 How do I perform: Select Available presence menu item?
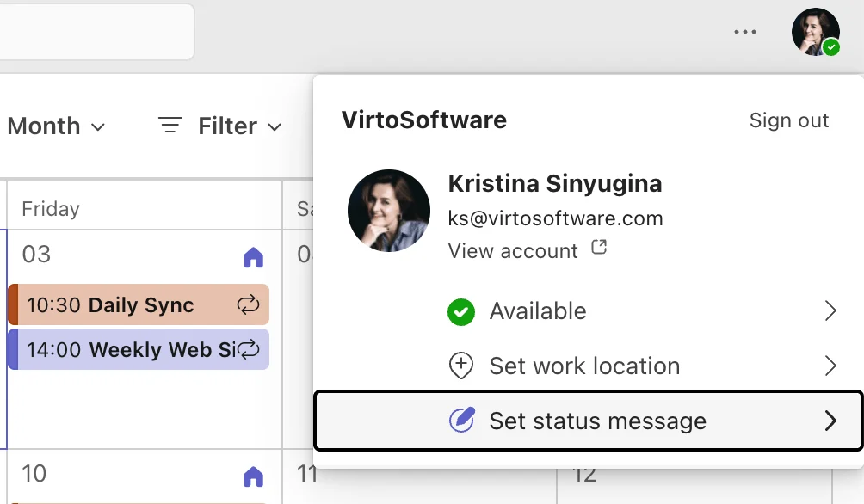coord(588,311)
